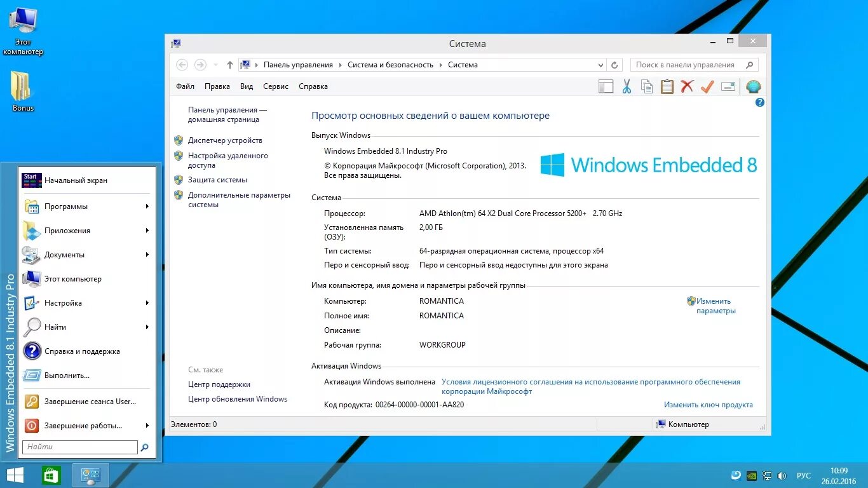The width and height of the screenshot is (868, 488).
Task: Select the Cut (scissors) toolbar icon
Action: tap(626, 86)
